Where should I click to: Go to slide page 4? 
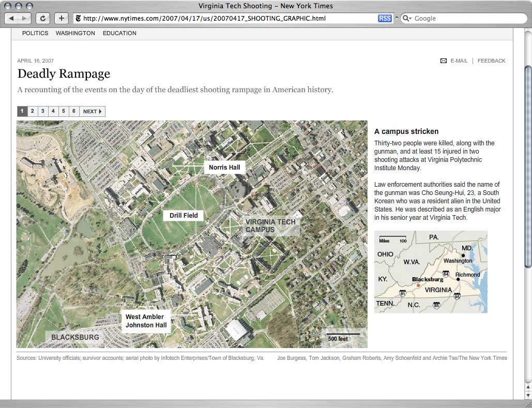pyautogui.click(x=53, y=111)
